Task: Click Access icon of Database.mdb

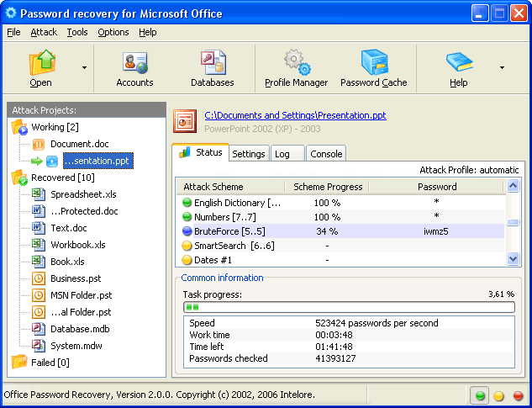Action: coord(39,329)
